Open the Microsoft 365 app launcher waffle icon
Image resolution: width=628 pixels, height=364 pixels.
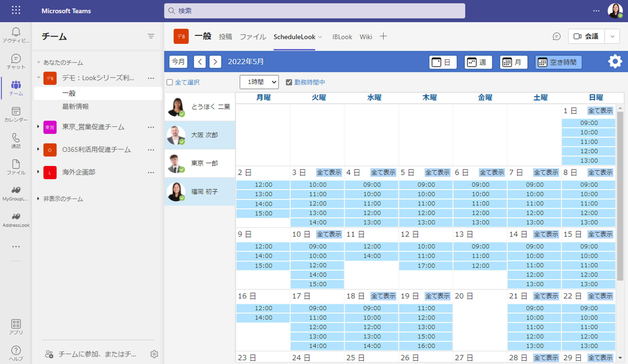point(16,10)
